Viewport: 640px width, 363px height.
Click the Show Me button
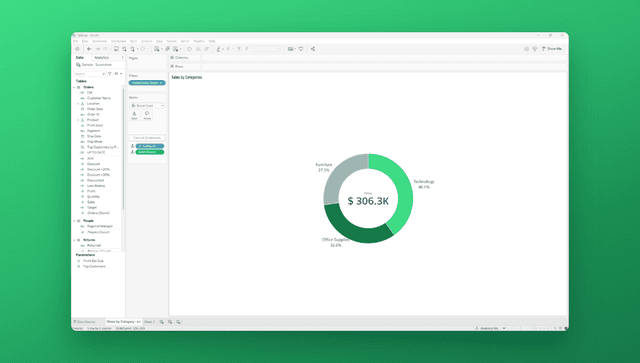coord(552,49)
